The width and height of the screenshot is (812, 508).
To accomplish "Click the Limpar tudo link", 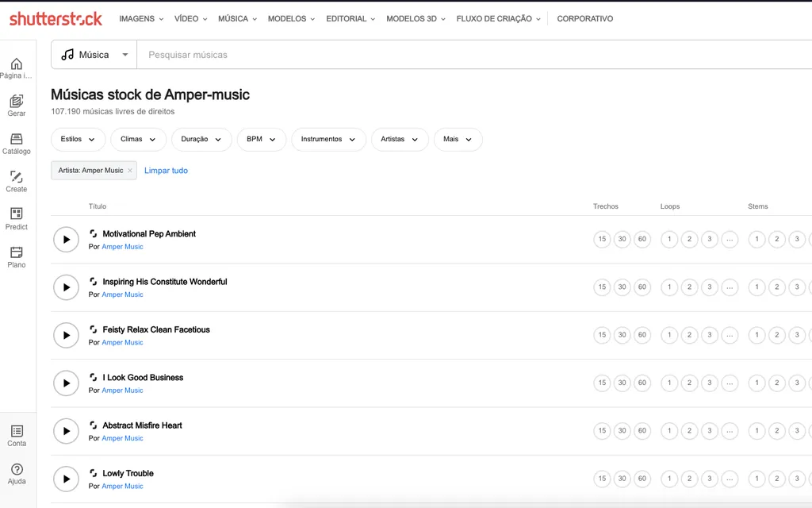I will pos(166,171).
